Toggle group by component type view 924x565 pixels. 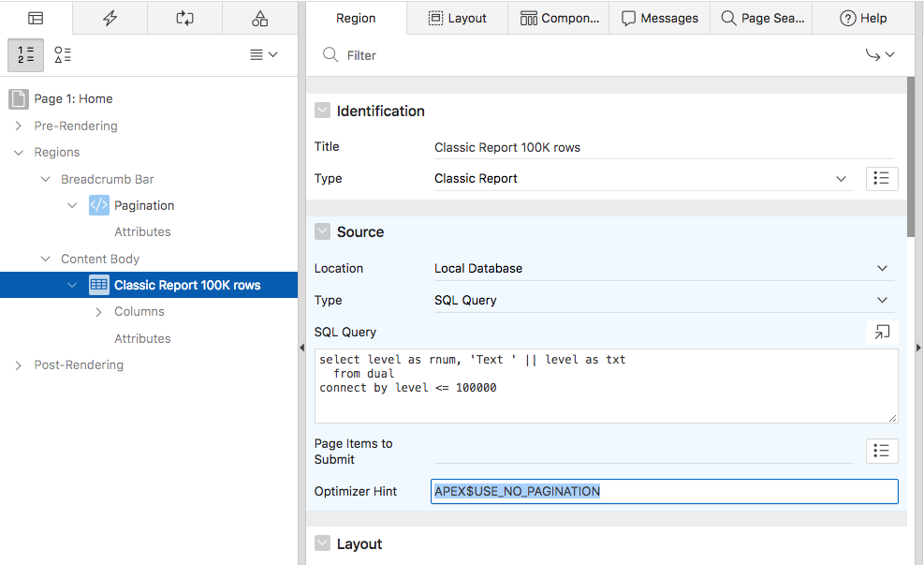(x=63, y=55)
